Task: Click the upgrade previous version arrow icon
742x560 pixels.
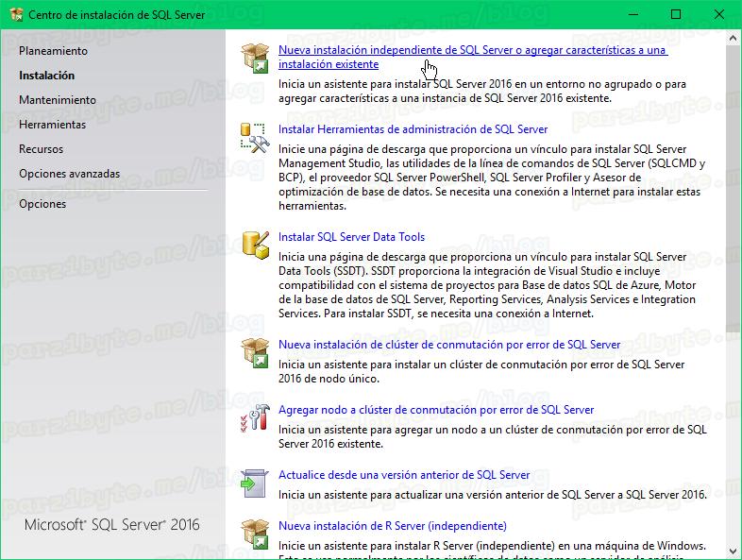Action: [255, 483]
